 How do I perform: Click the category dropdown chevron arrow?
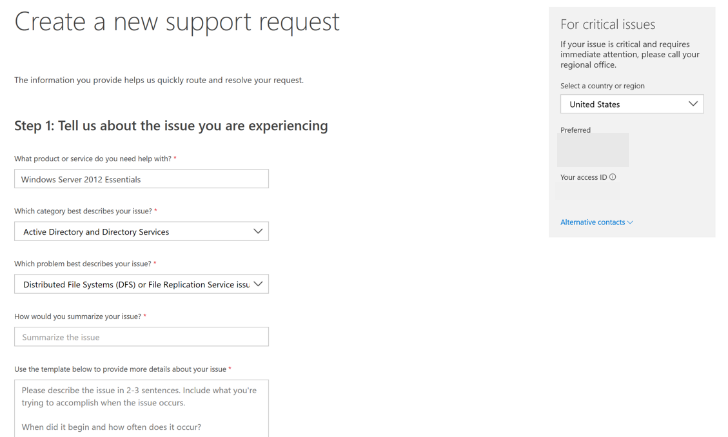point(258,231)
